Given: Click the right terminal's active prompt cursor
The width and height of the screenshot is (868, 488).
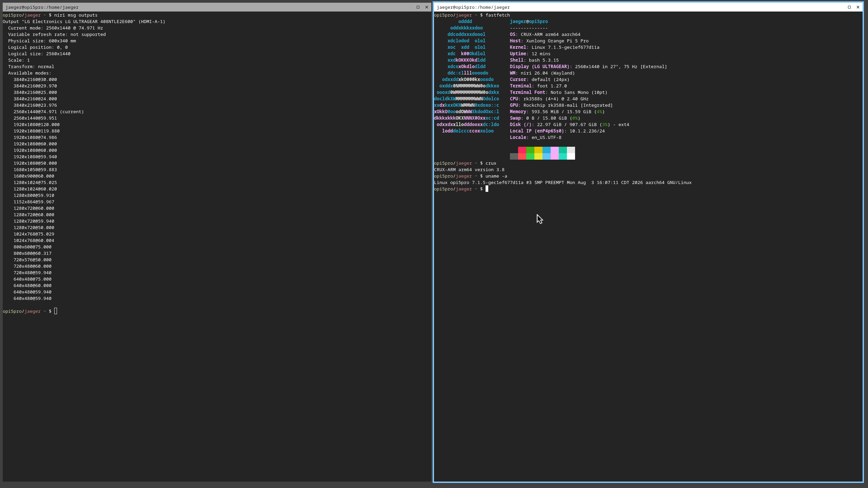Looking at the screenshot, I should [487, 189].
